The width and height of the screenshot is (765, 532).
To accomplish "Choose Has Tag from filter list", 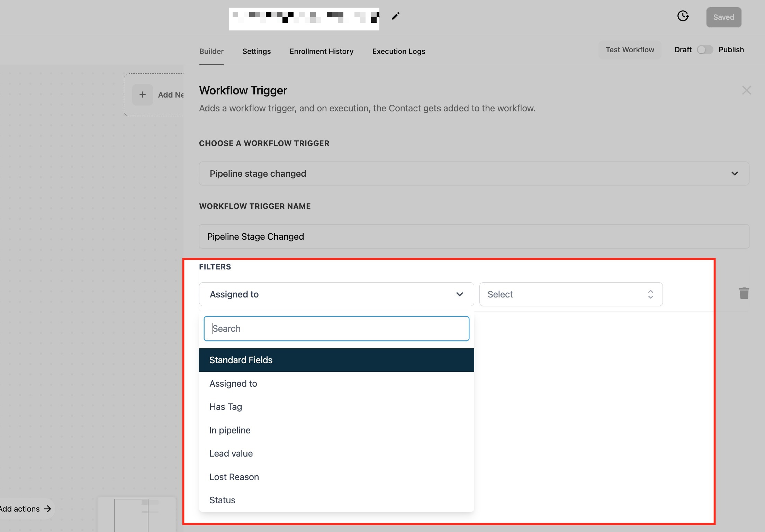I will coord(226,407).
